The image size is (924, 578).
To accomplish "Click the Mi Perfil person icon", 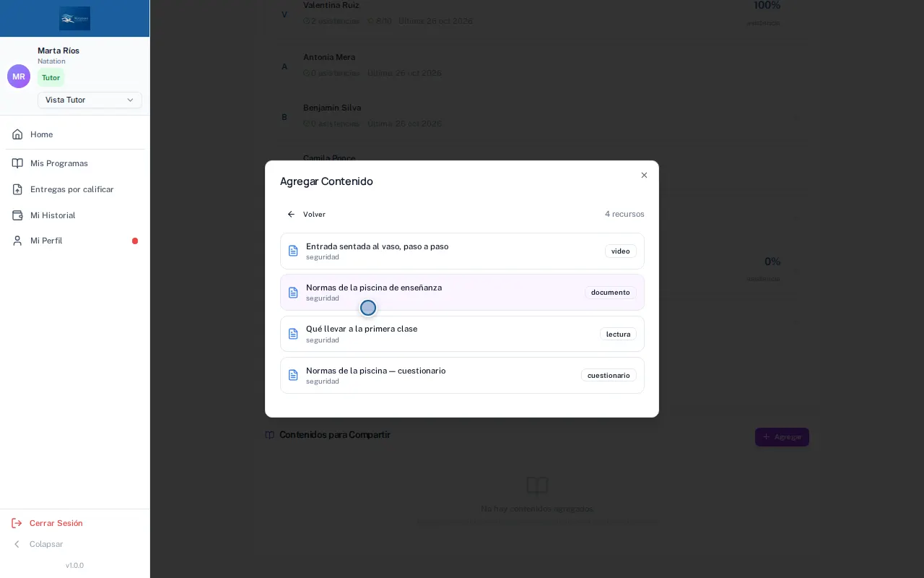I will tap(17, 241).
